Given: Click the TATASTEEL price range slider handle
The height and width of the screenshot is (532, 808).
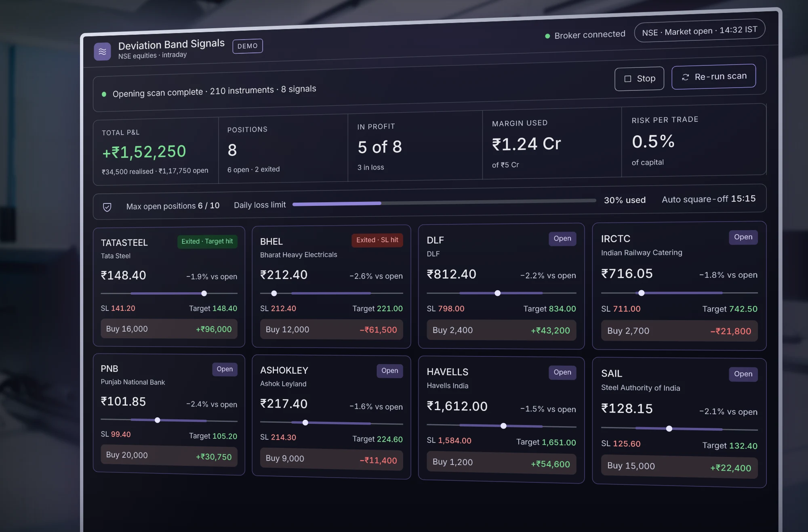Looking at the screenshot, I should pos(204,293).
